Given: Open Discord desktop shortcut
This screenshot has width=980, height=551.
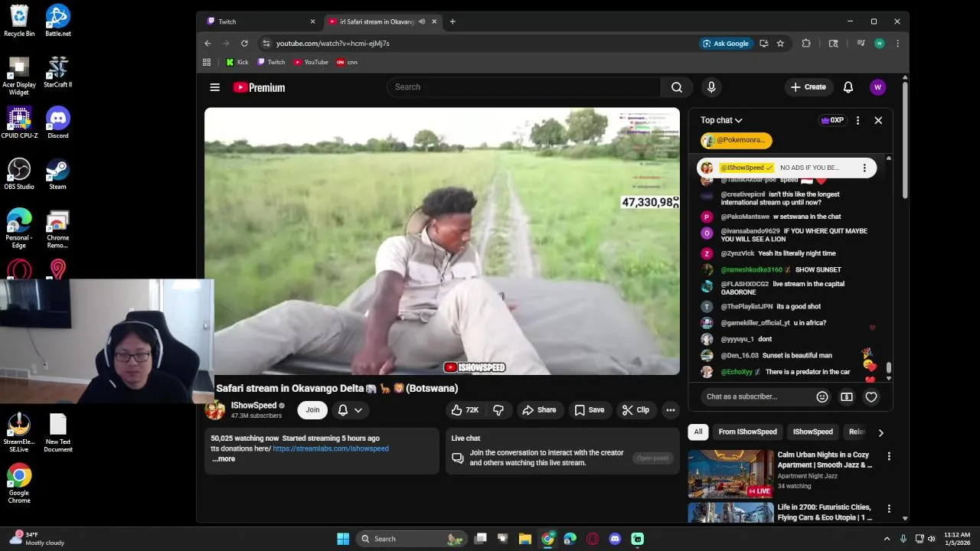Looking at the screenshot, I should (58, 122).
